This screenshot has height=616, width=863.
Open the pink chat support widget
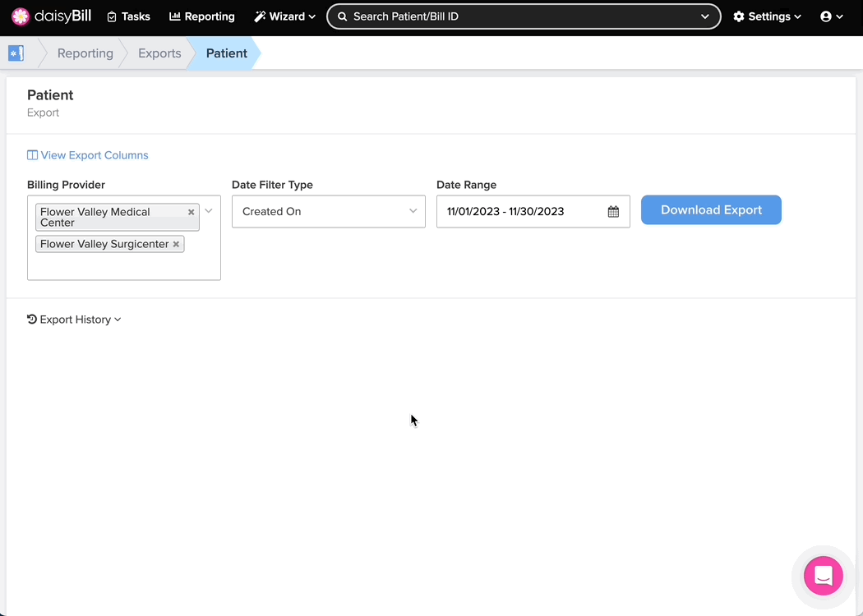coord(824,576)
